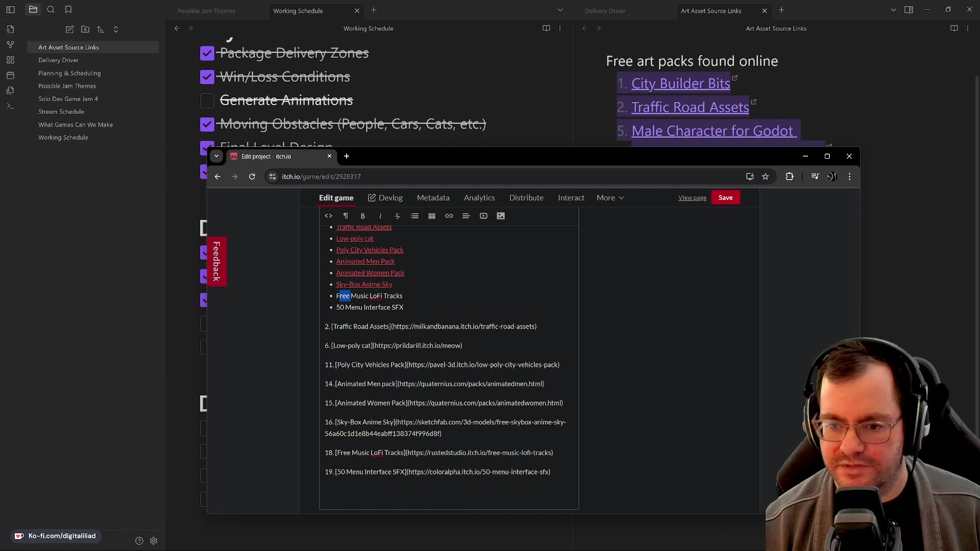This screenshot has width=980, height=551.
Task: Insert image in itch.io editor
Action: coord(501,216)
